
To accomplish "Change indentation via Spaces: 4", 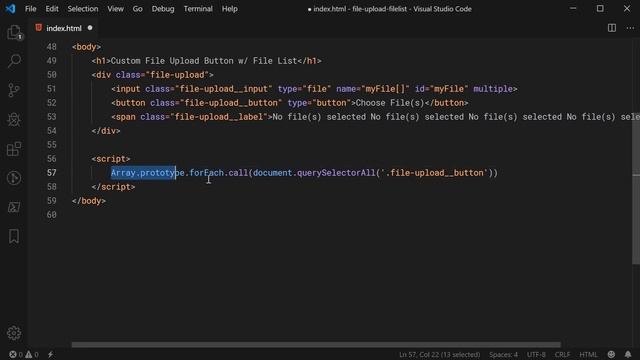I will [x=503, y=354].
